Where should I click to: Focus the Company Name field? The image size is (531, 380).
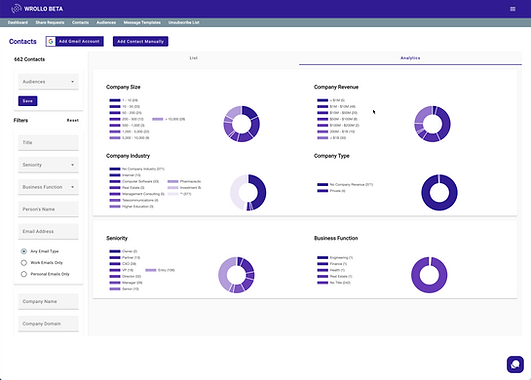coord(48,301)
